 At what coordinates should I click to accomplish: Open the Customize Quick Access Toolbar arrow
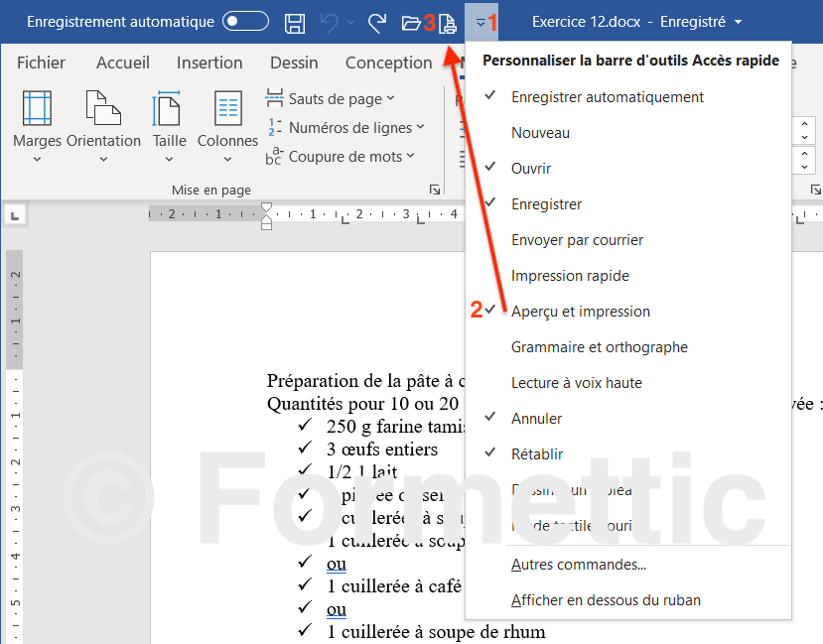tap(480, 22)
